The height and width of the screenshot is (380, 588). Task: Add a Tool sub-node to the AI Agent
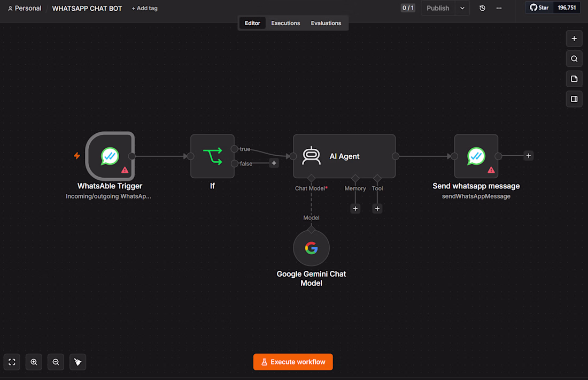click(x=377, y=209)
